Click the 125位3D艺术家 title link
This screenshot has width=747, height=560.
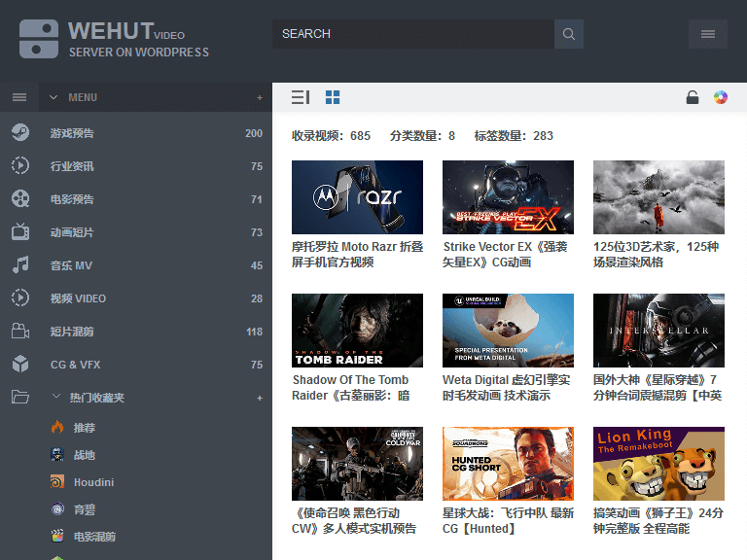click(656, 255)
